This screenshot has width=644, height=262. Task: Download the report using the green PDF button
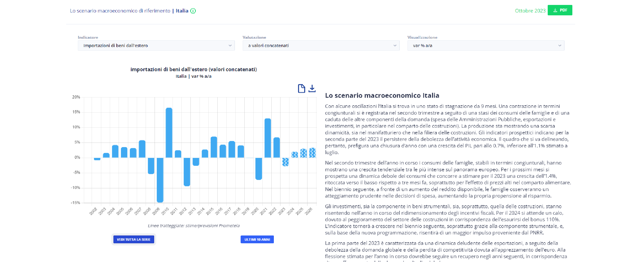click(560, 10)
